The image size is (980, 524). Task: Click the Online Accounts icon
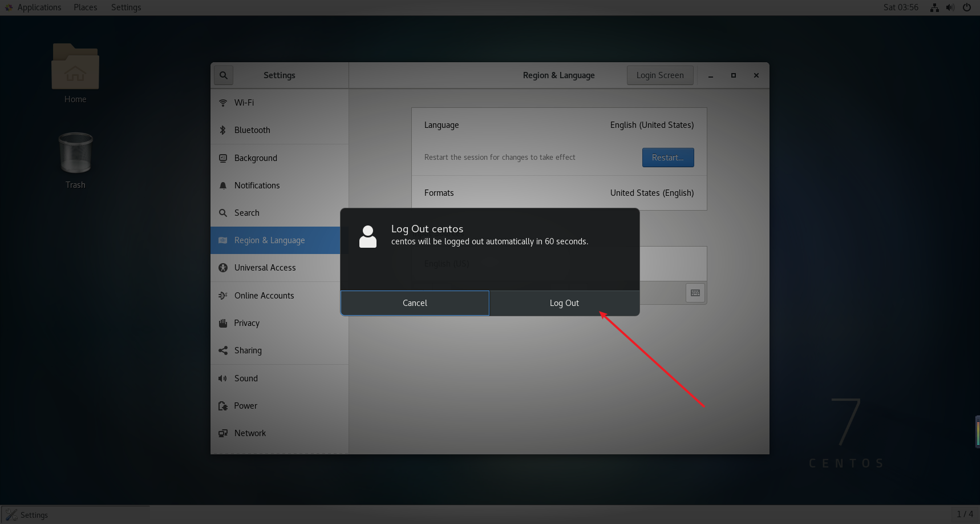tap(223, 296)
